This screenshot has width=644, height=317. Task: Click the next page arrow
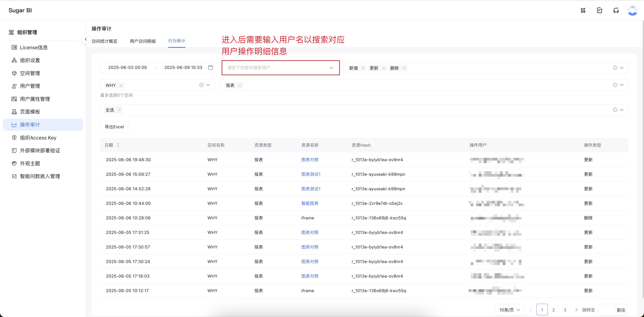click(576, 310)
